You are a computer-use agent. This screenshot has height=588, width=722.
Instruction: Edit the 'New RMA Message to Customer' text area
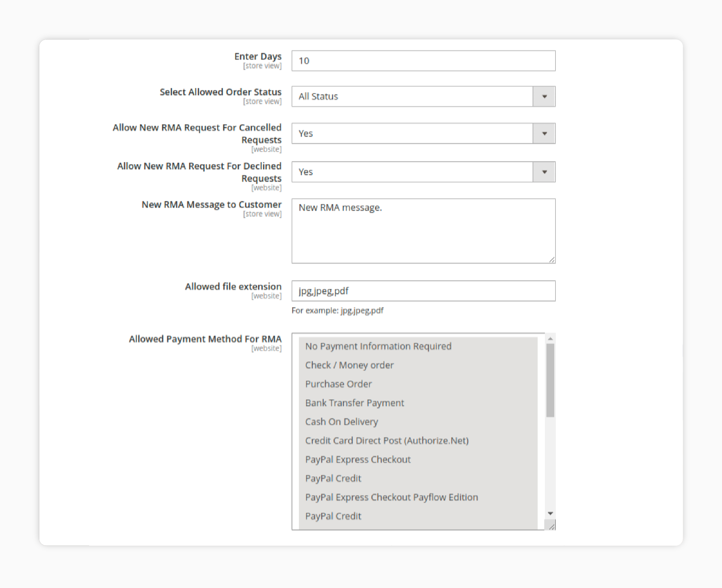[424, 230]
